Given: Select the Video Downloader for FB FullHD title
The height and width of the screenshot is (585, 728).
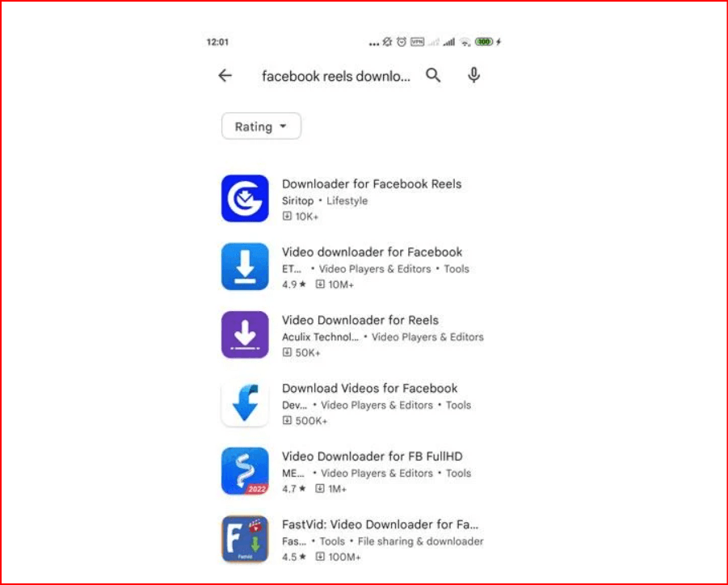Looking at the screenshot, I should [x=372, y=457].
